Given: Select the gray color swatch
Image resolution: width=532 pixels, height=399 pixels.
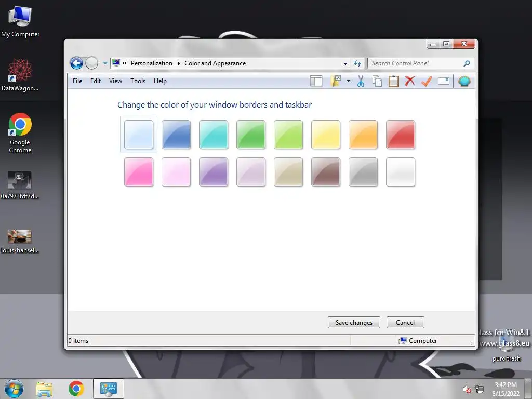Looking at the screenshot, I should [x=363, y=172].
